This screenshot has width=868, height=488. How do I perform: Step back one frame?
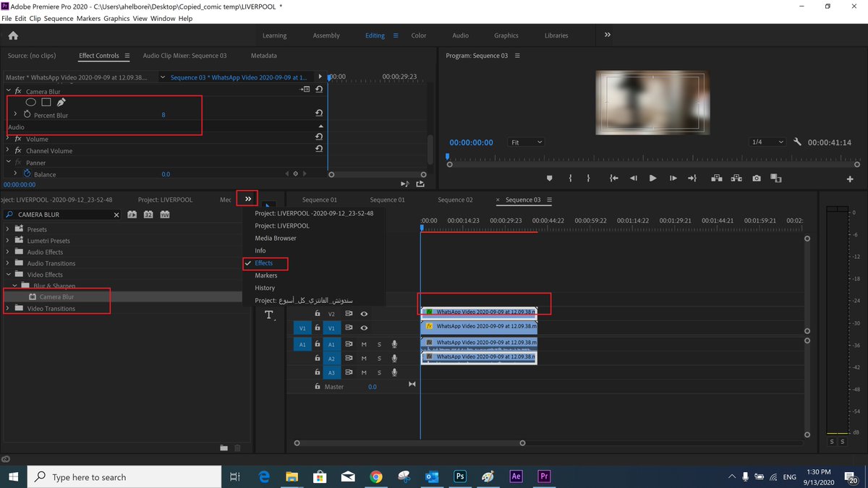click(x=634, y=178)
